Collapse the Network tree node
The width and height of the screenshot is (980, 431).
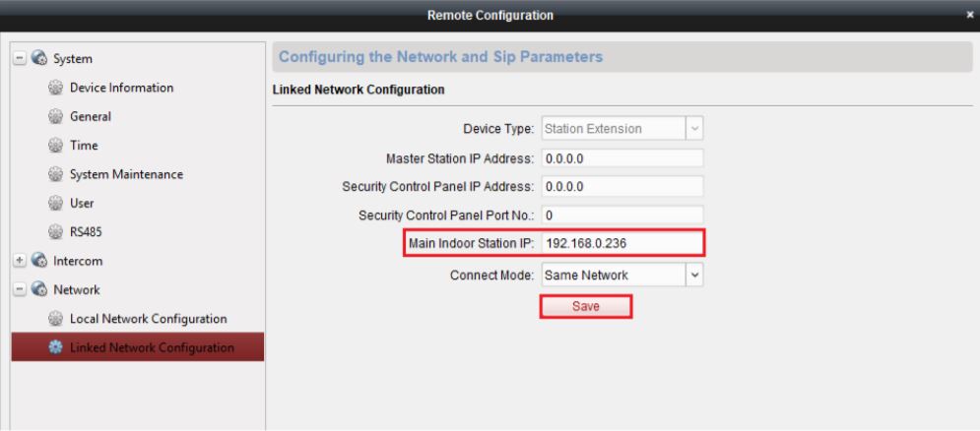[x=20, y=290]
